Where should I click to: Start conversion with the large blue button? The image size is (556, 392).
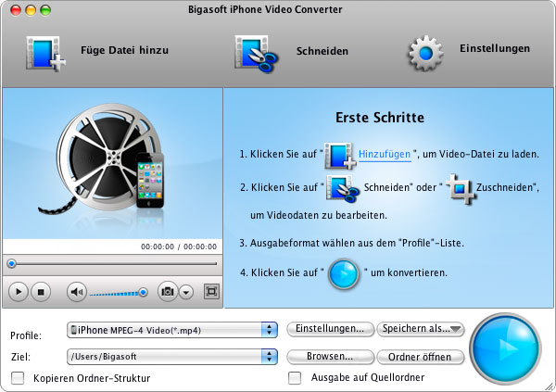[505, 348]
